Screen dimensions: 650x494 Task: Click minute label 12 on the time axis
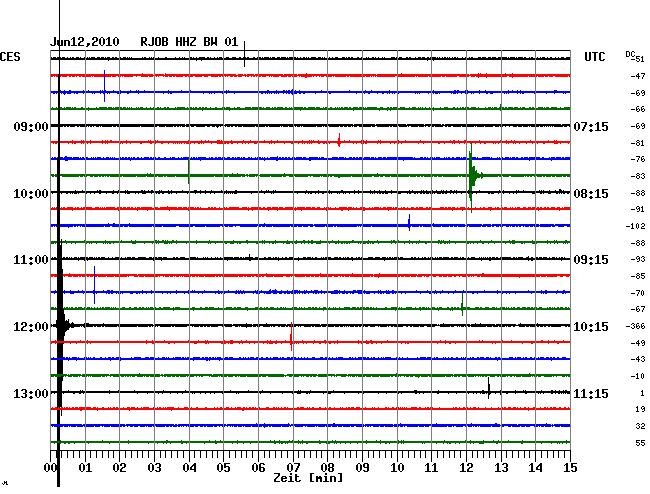coord(466,467)
